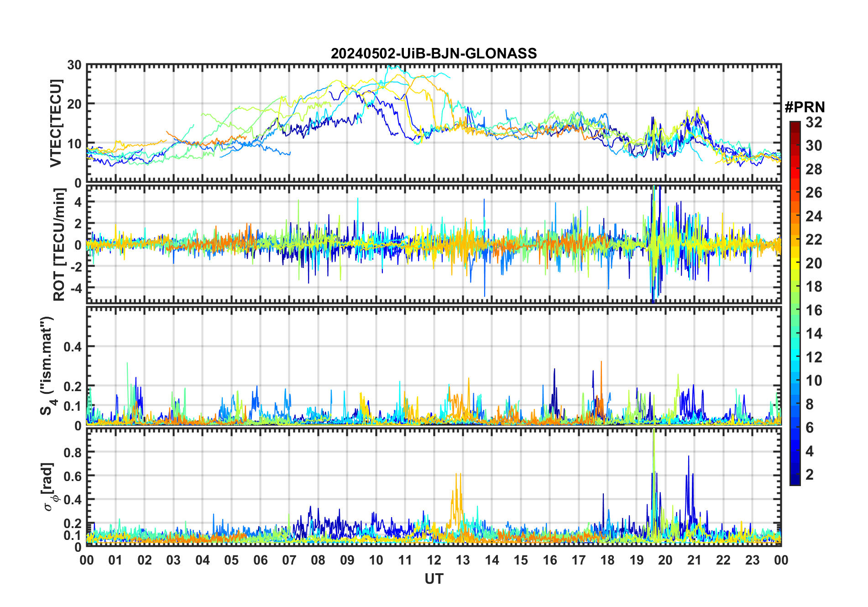Viewport: 868px width, 607px height.
Task: Click the 23 hour tick label on x-axis
Action: click(752, 560)
